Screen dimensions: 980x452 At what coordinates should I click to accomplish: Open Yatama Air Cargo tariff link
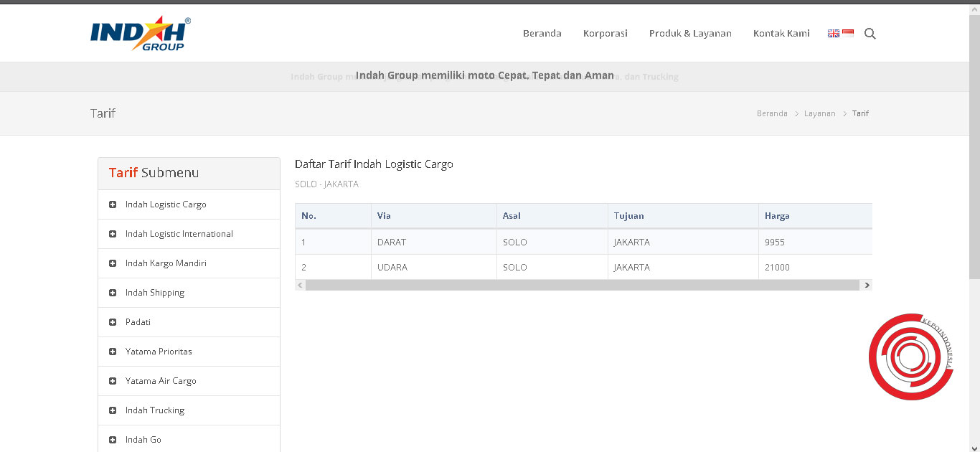(x=161, y=381)
